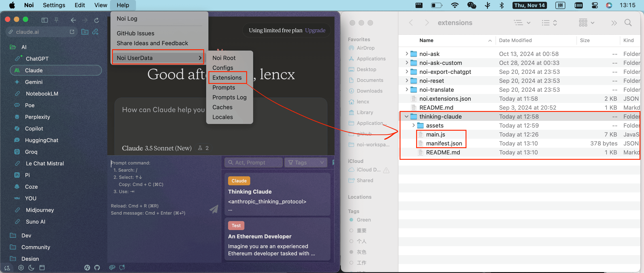Click the pin window icon
The height and width of the screenshot is (273, 644).
[x=57, y=20]
